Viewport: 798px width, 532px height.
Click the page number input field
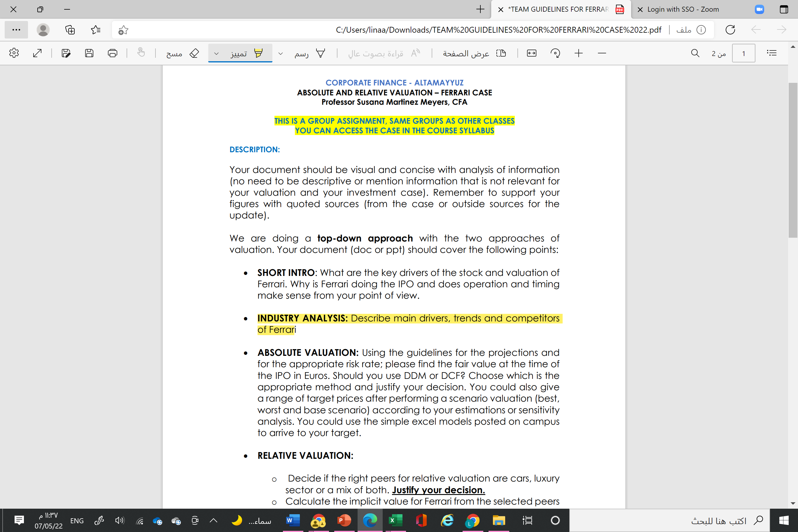(744, 53)
